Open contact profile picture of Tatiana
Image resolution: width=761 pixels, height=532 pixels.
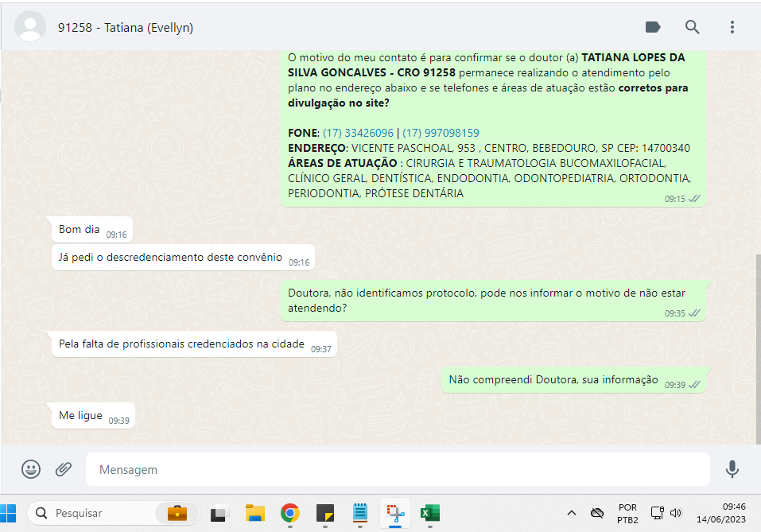(31, 27)
